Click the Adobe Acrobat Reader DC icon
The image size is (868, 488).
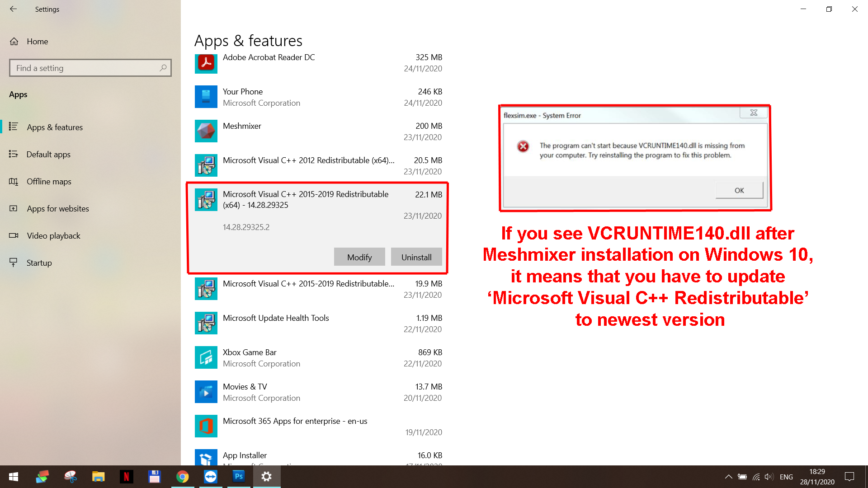coord(206,62)
